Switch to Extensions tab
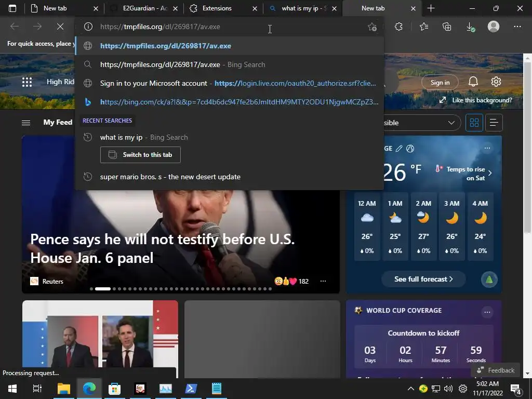Viewport: 532px width, 399px height. 217,8
